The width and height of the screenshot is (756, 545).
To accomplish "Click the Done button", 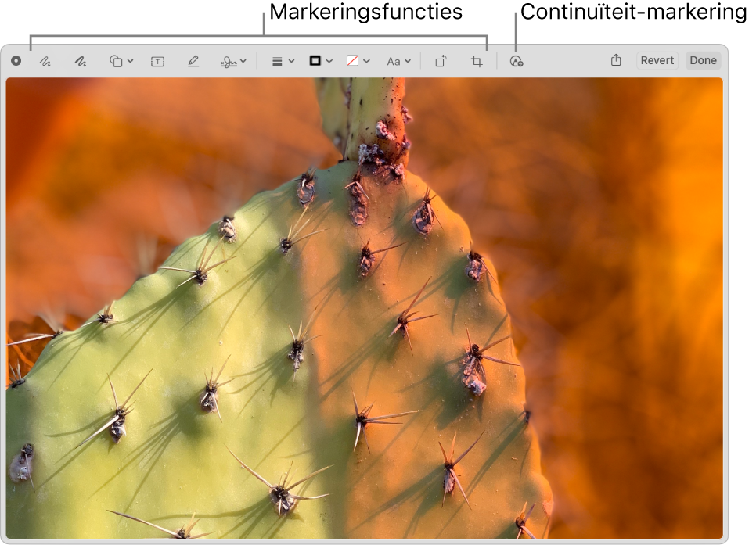I will [x=703, y=61].
